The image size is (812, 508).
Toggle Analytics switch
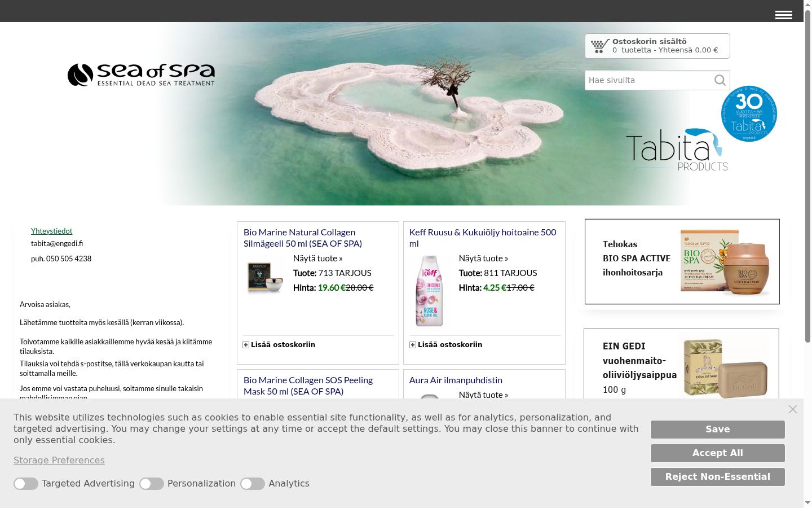(253, 484)
